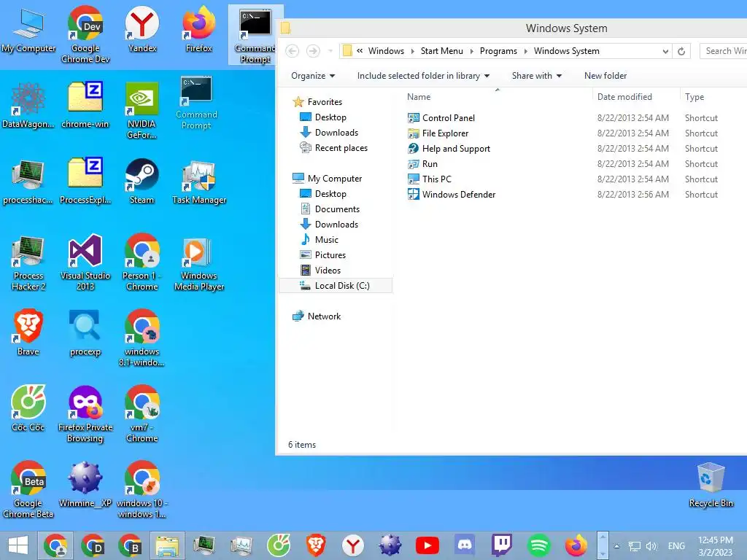This screenshot has width=747, height=560.
Task: Launch Spotify from the taskbar
Action: pos(539,545)
